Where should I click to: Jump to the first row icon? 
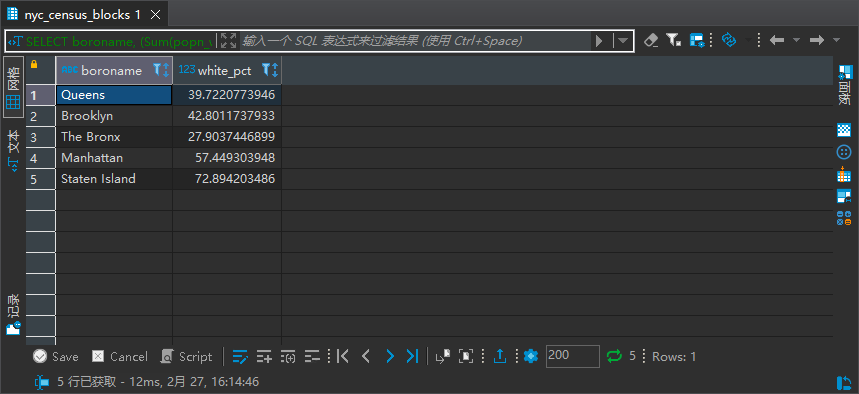342,356
